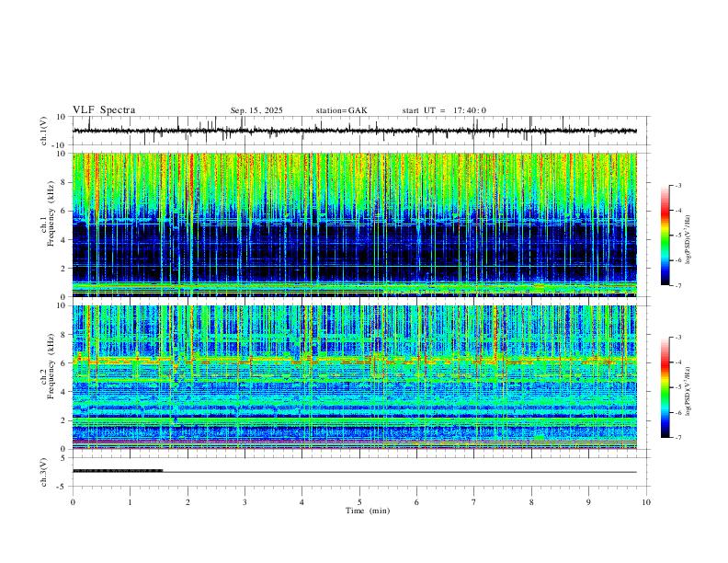The image size is (728, 563).
Task: Select the "start UT = 17:40:0" text
Action: pos(444,110)
